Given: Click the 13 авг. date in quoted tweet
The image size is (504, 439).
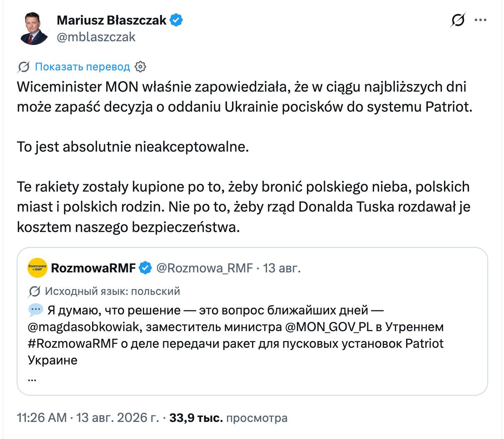Looking at the screenshot, I should point(282,268).
